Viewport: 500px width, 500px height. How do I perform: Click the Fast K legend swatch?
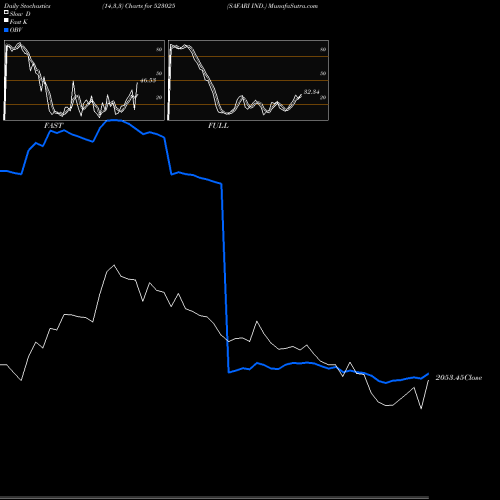click(6, 20)
